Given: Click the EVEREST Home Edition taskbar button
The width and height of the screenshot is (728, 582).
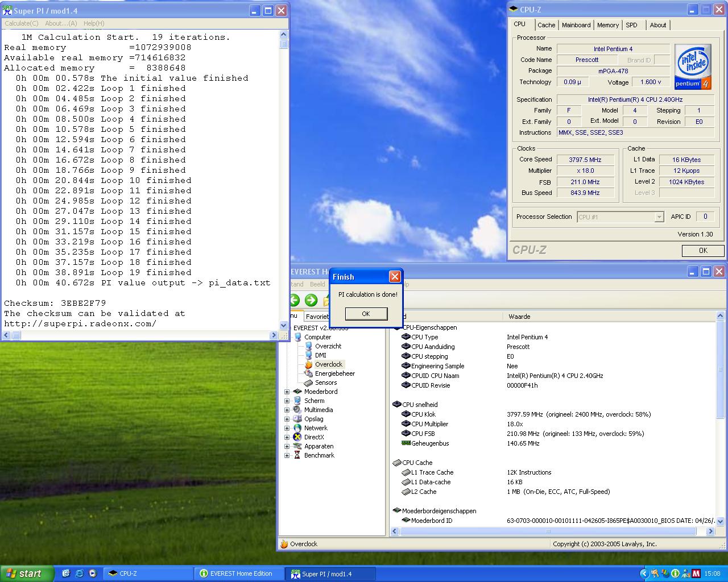Looking at the screenshot, I should 239,573.
